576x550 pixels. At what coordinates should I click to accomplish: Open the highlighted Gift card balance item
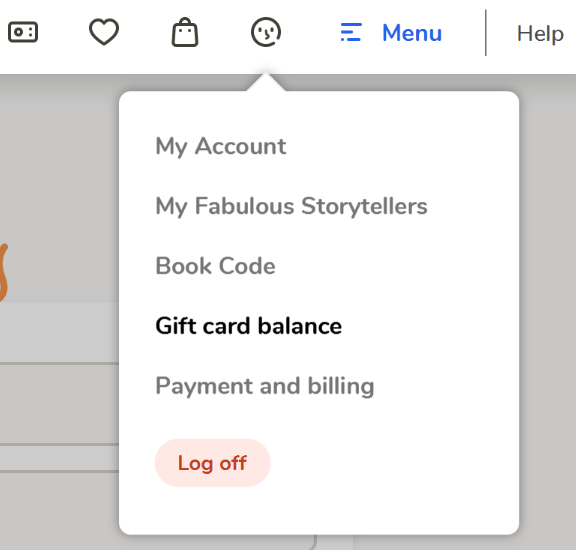click(248, 326)
